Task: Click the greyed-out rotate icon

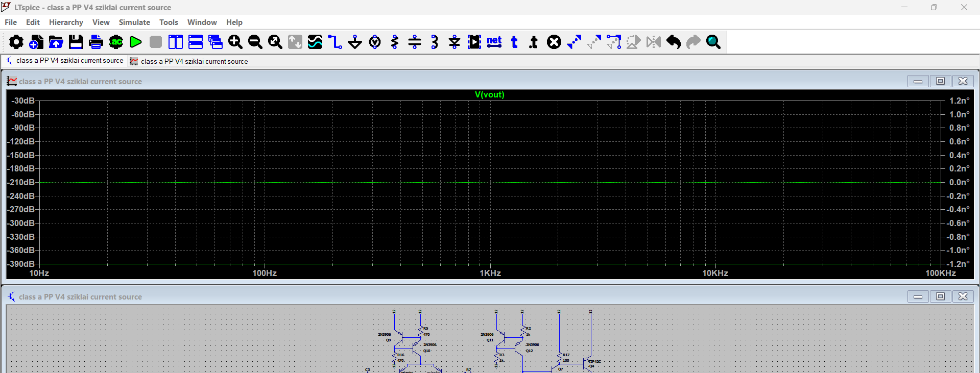Action: point(634,42)
